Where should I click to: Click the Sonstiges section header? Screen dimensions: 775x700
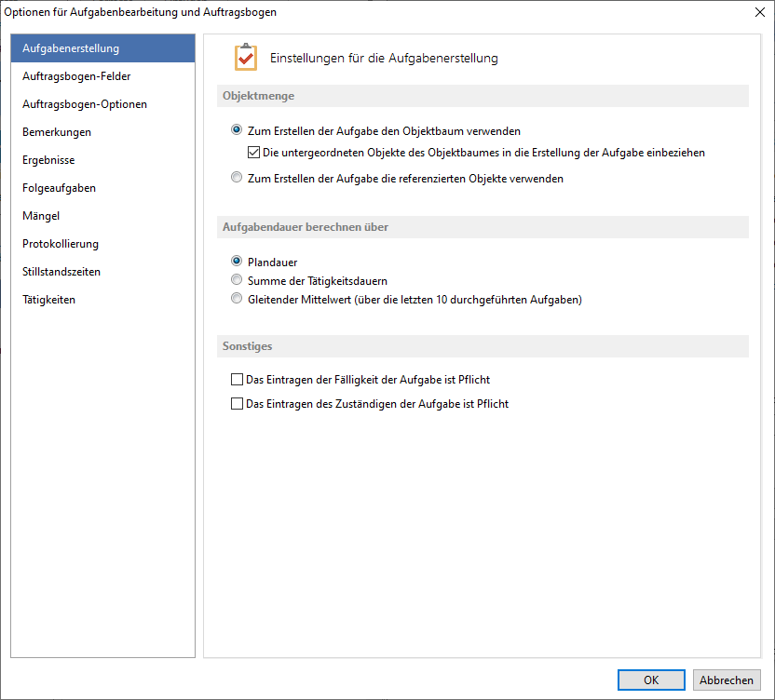point(483,346)
